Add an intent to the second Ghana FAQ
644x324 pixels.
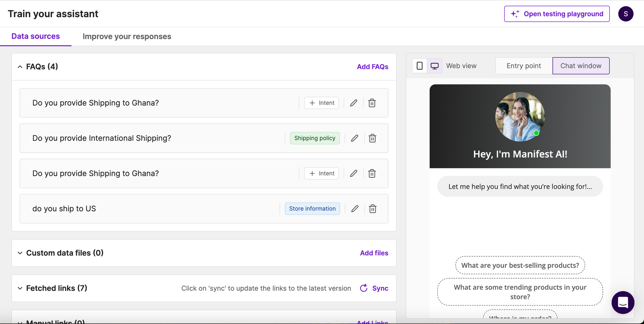point(321,174)
